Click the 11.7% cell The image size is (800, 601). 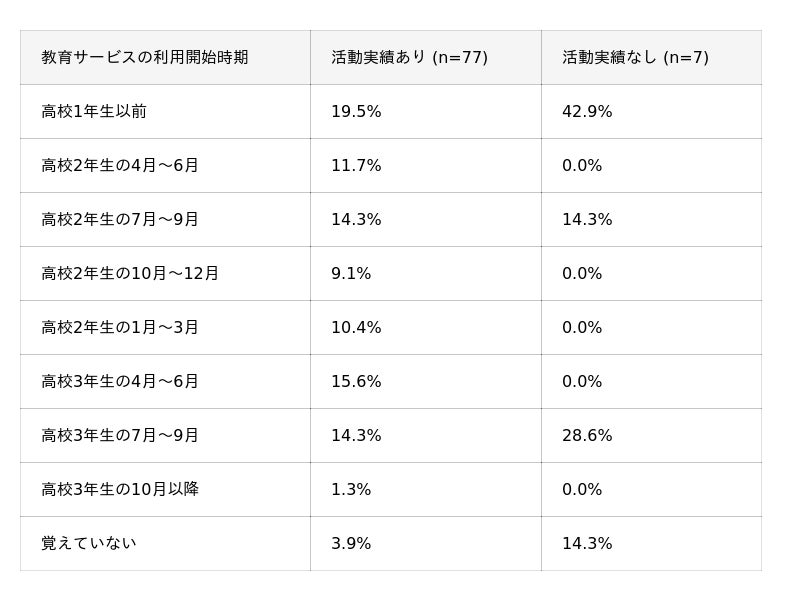[x=356, y=166]
